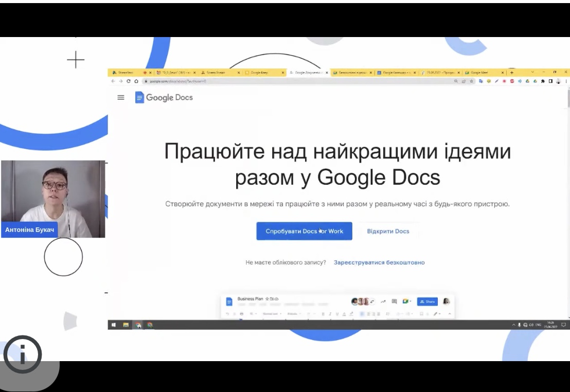
Task: Show hidden system tray icons
Action: [513, 325]
